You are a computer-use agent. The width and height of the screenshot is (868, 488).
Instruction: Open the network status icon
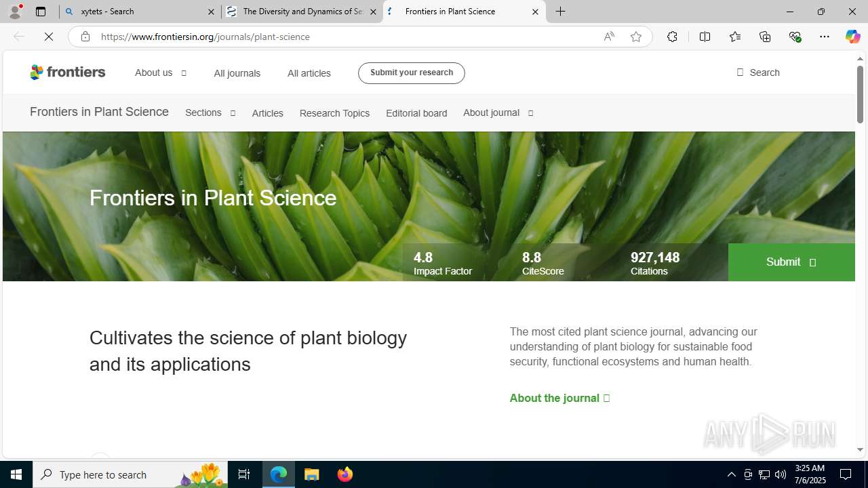(764, 474)
